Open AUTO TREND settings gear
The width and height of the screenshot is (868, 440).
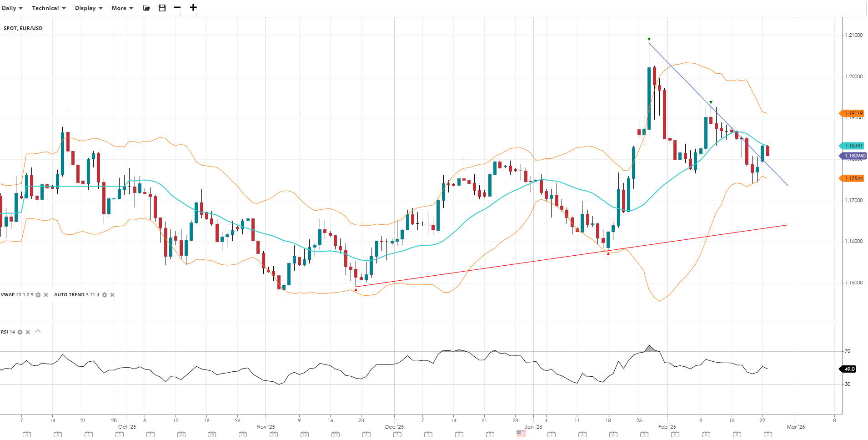(105, 295)
